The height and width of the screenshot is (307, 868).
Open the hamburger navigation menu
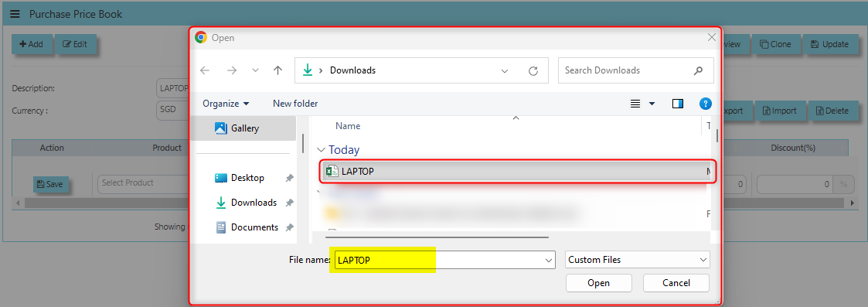tap(15, 14)
